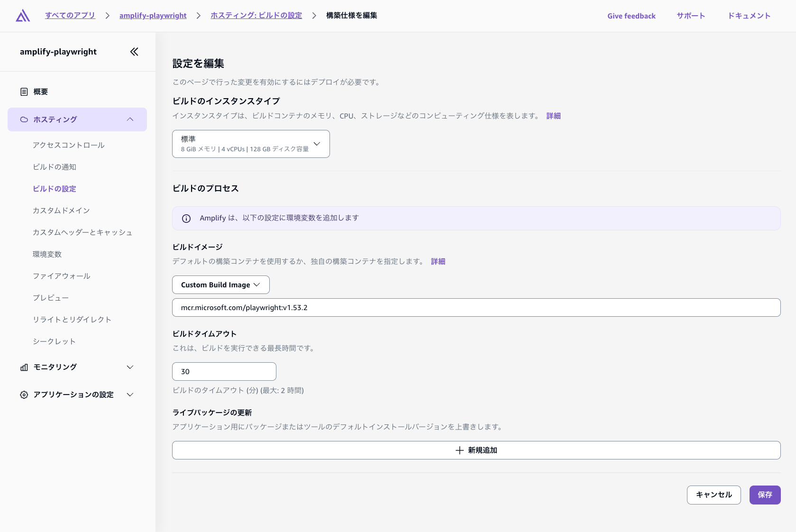Focus the custom build image text field
Image resolution: width=796 pixels, height=532 pixels.
(x=476, y=308)
